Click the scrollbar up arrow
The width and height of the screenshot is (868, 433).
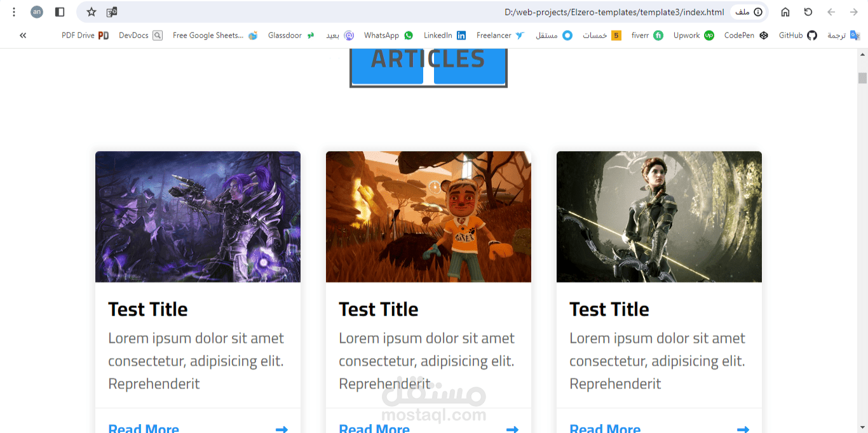(x=862, y=54)
